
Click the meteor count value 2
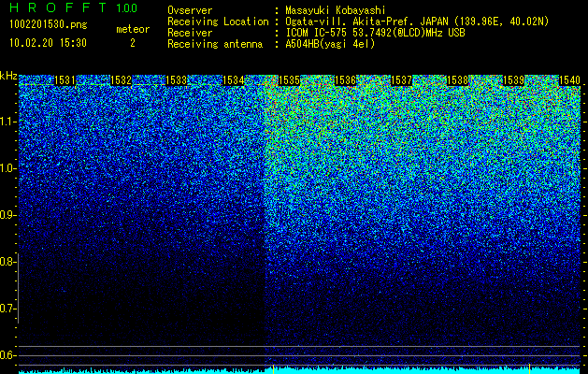click(x=133, y=43)
